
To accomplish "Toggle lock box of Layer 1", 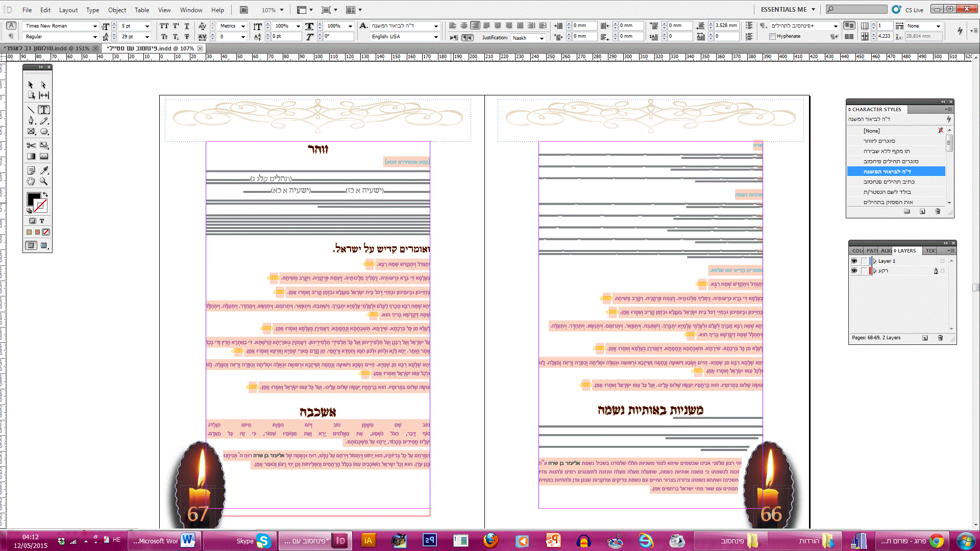I will tap(864, 261).
